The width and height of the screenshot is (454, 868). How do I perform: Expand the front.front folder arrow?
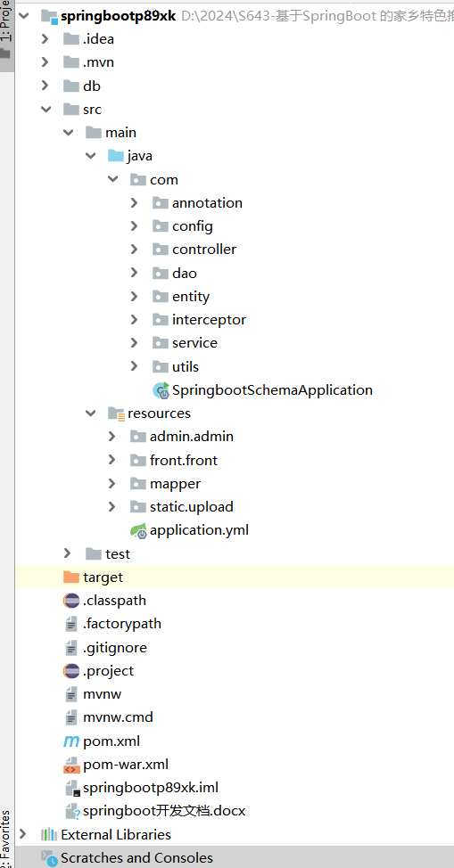point(112,460)
